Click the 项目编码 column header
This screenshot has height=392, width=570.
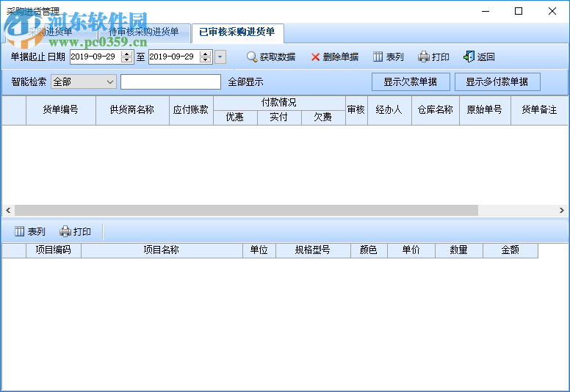click(x=54, y=250)
